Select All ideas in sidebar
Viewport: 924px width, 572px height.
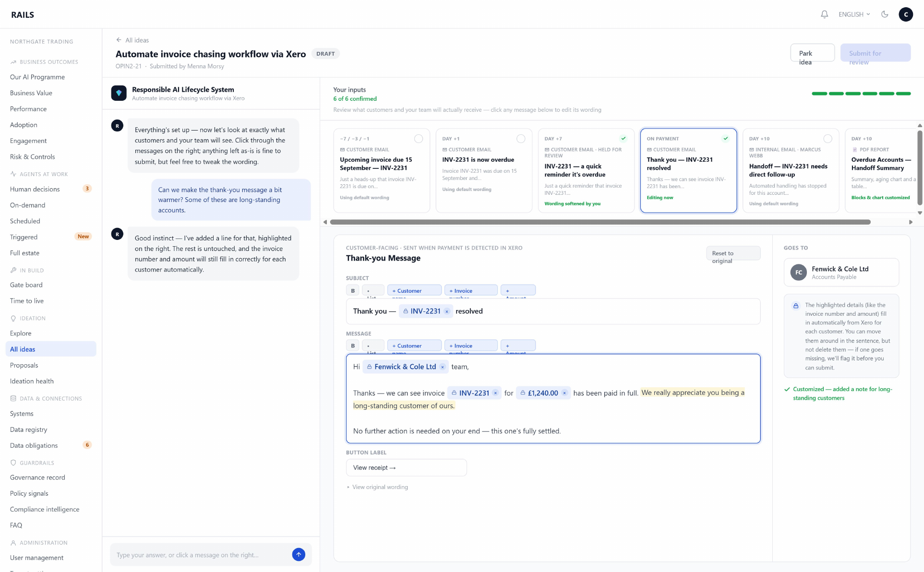[x=51, y=349]
